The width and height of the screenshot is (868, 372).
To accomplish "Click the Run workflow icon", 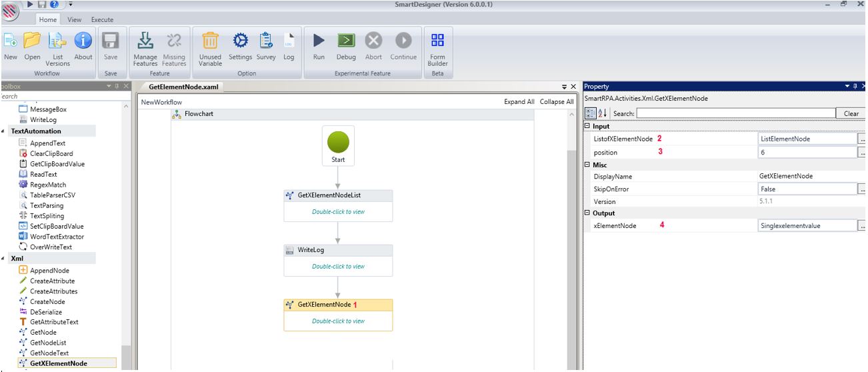I will (319, 41).
